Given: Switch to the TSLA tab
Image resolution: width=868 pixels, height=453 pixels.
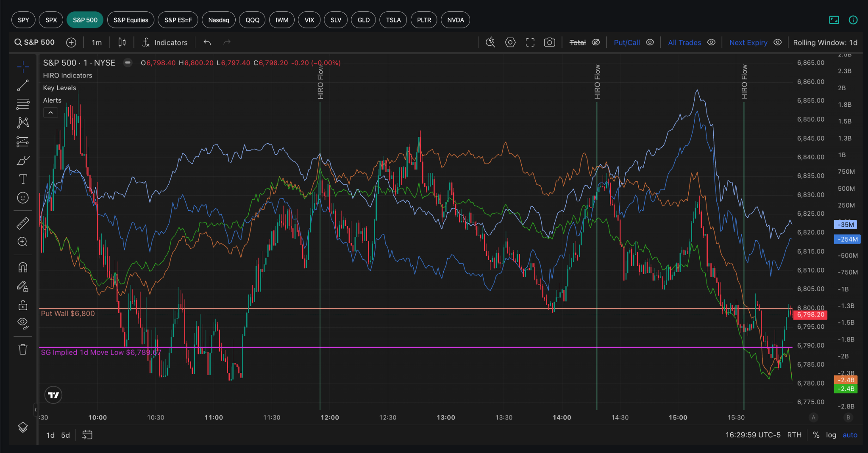Looking at the screenshot, I should [x=393, y=20].
